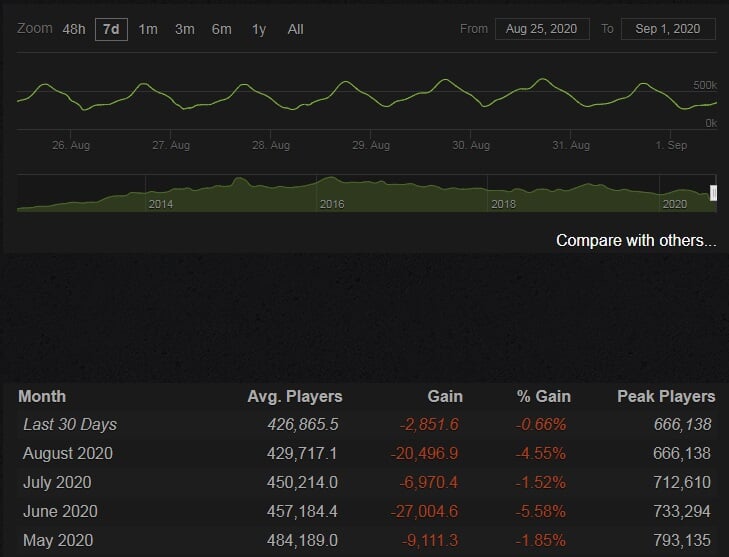Click 2020 label in navigator timeline

tap(675, 204)
